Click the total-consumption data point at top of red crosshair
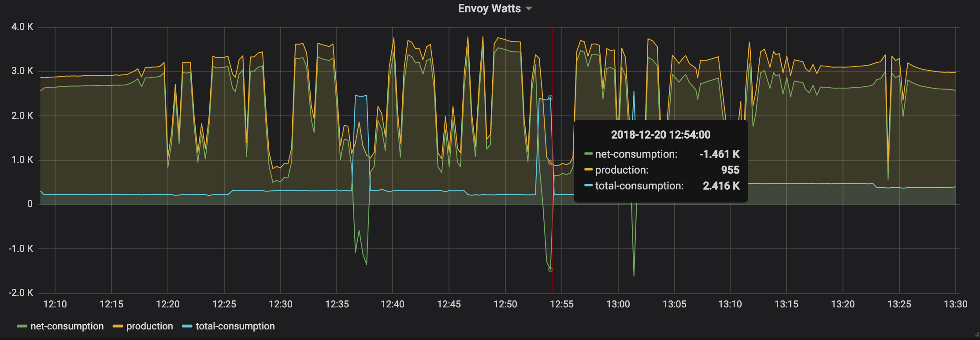This screenshot has height=340, width=980. [550, 98]
